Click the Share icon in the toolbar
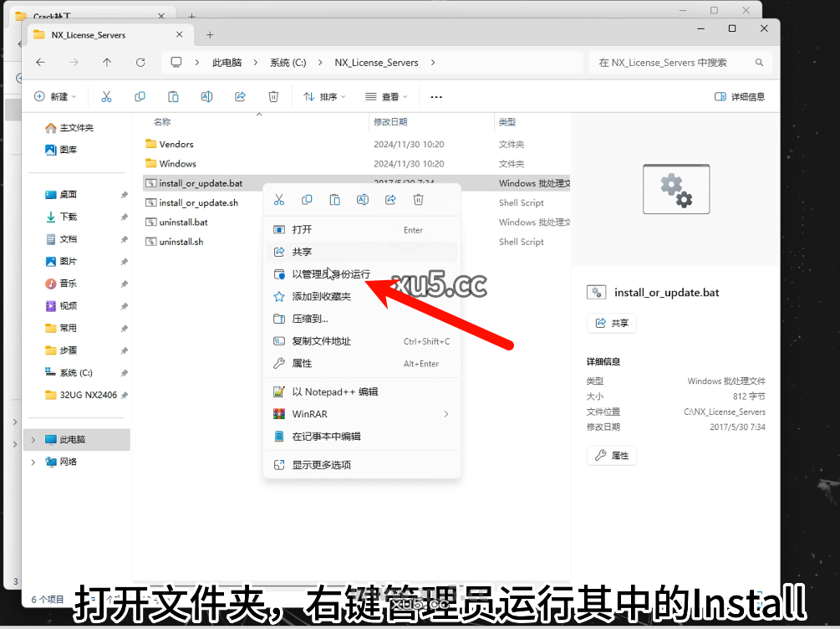Viewport: 840px width, 629px height. tap(240, 96)
